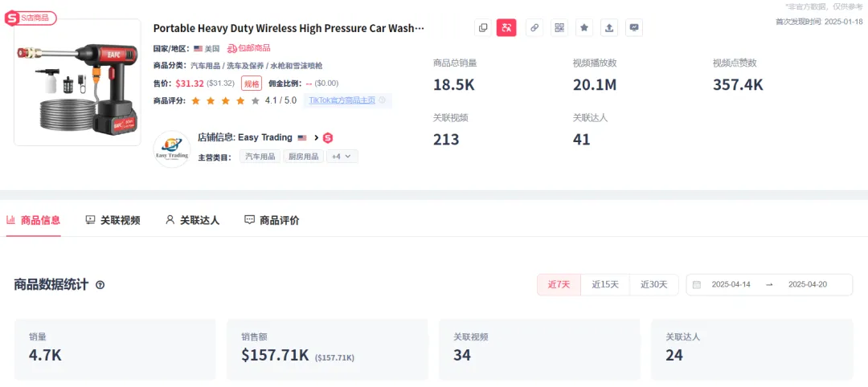Viewport: 868px width, 387px height.
Task: Open the pressure washer product image
Action: click(x=77, y=83)
